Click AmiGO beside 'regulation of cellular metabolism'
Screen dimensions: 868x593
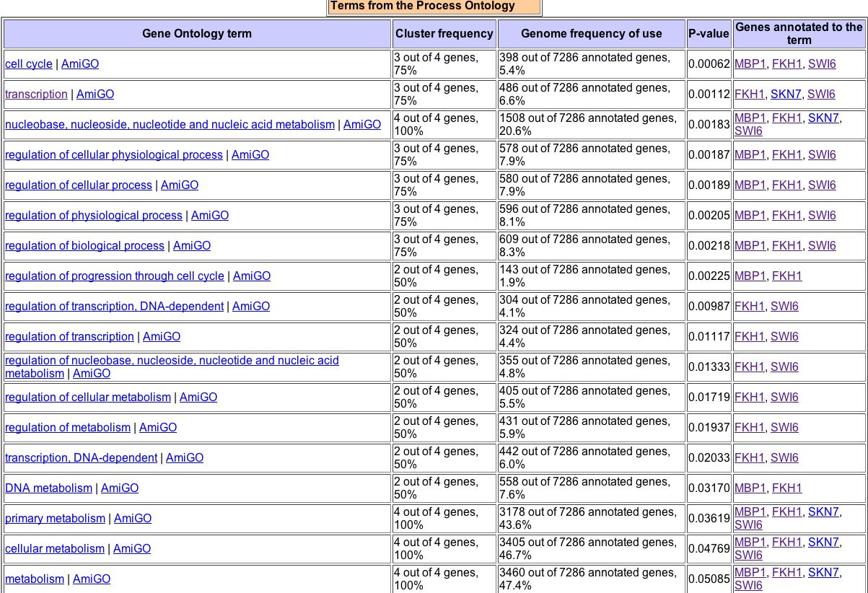click(198, 397)
